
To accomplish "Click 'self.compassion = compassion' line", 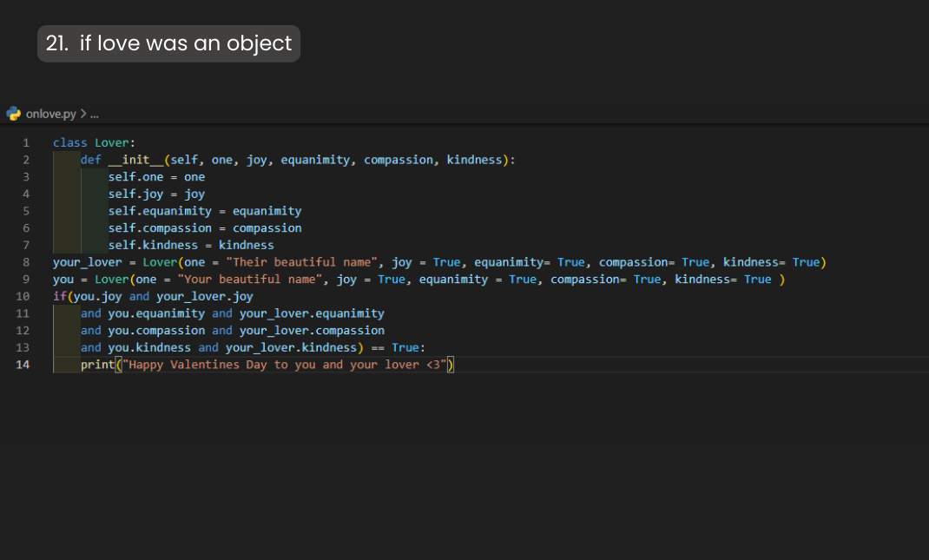I will coord(205,228).
